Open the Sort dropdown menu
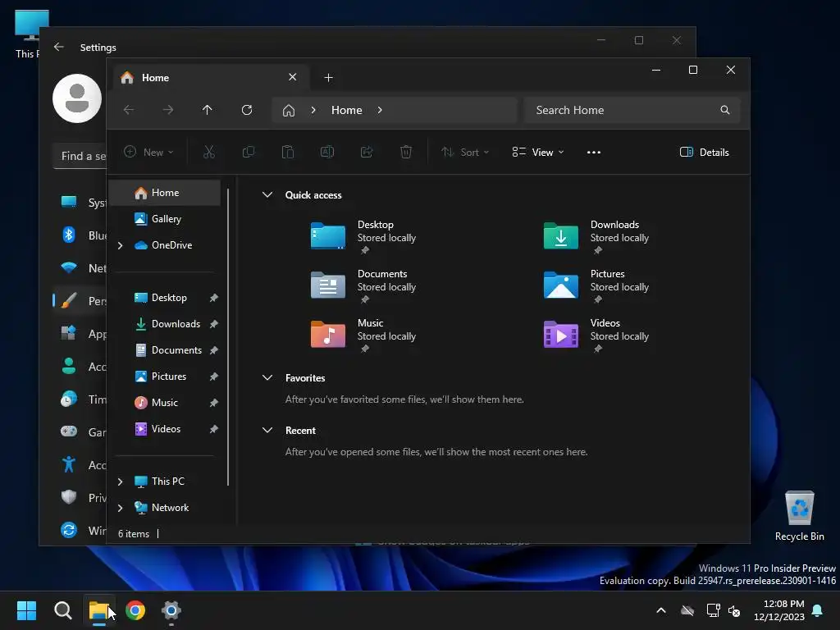840x630 pixels. point(465,152)
